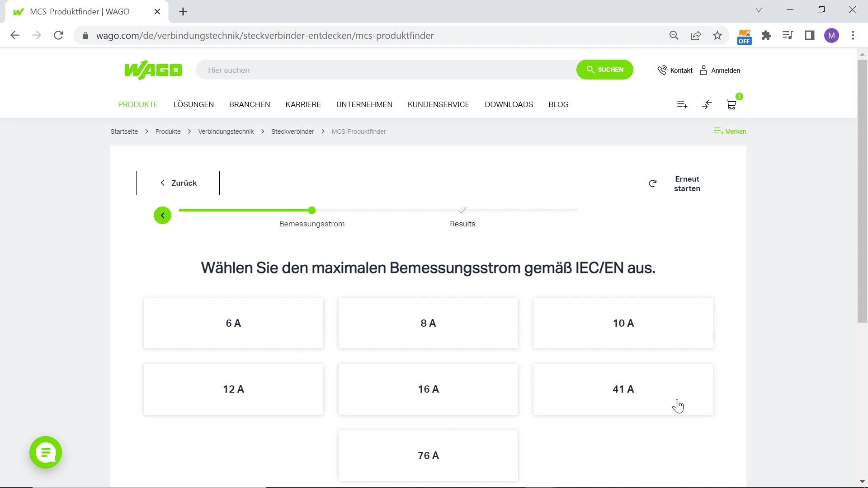Click the Anmelden user link
The height and width of the screenshot is (488, 868).
(x=720, y=70)
